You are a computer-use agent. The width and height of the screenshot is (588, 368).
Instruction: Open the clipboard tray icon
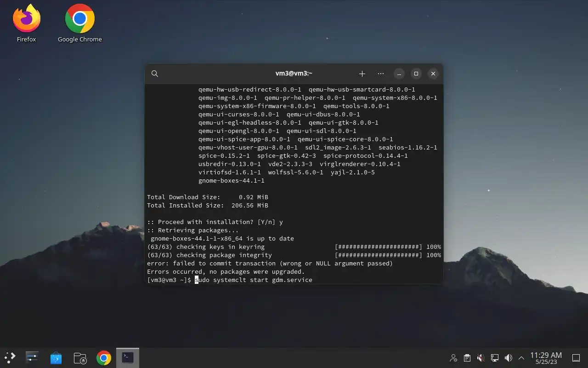(x=467, y=358)
